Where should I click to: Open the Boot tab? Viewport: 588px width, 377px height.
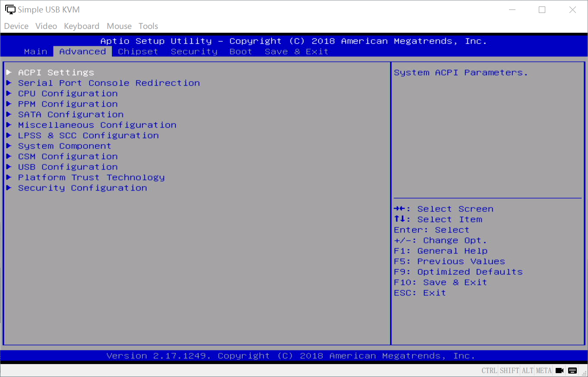[x=241, y=51]
